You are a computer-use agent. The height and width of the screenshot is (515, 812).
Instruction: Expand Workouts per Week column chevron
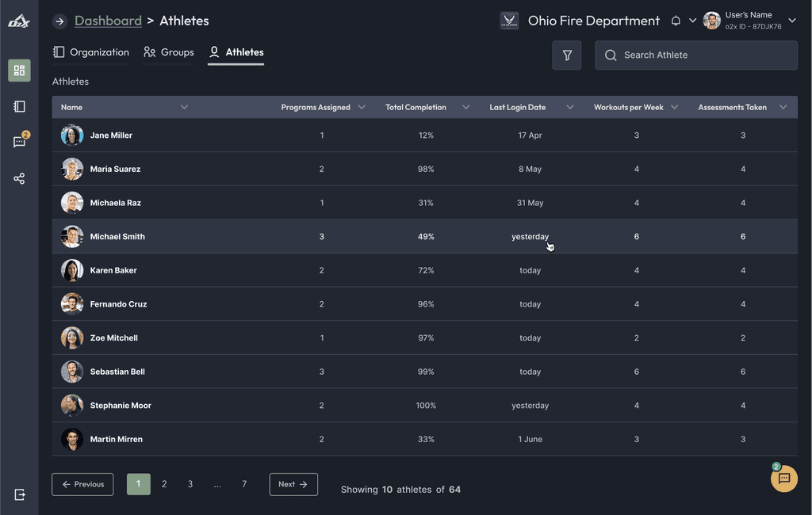[x=674, y=107]
